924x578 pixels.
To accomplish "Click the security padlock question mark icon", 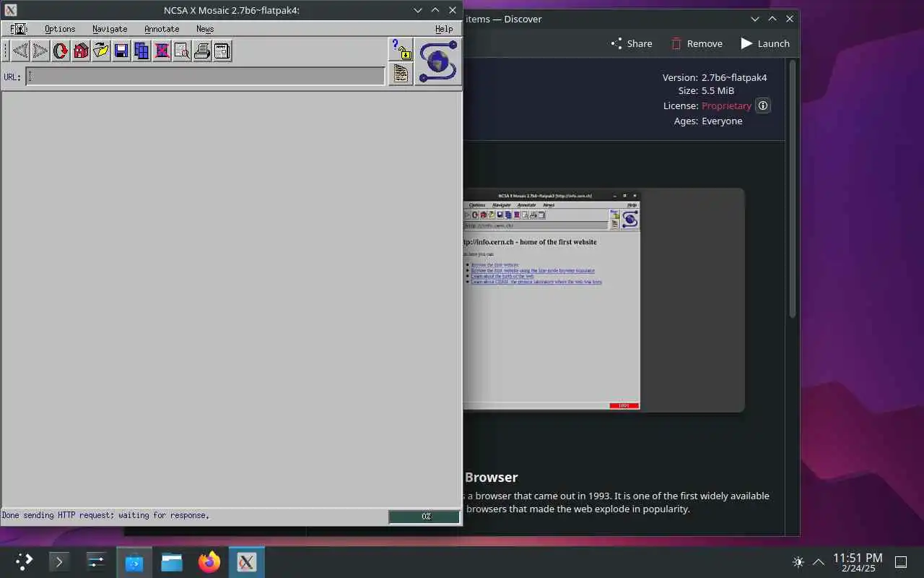I will pos(401,49).
